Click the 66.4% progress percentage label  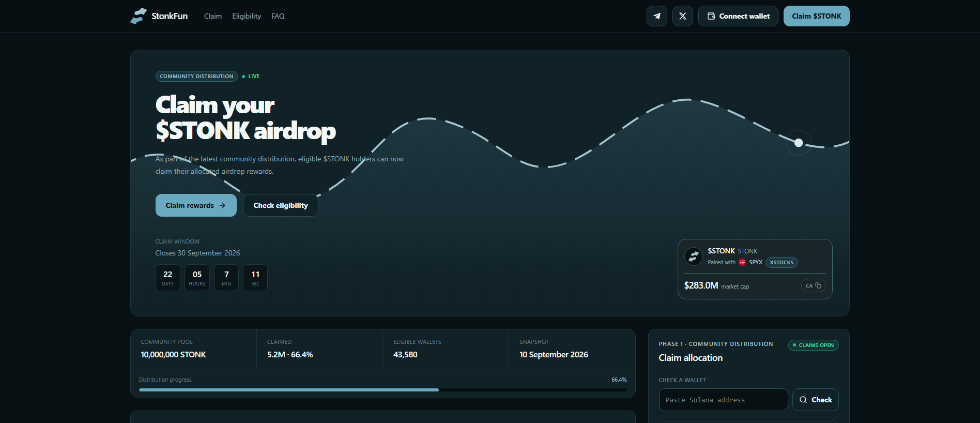pos(619,380)
